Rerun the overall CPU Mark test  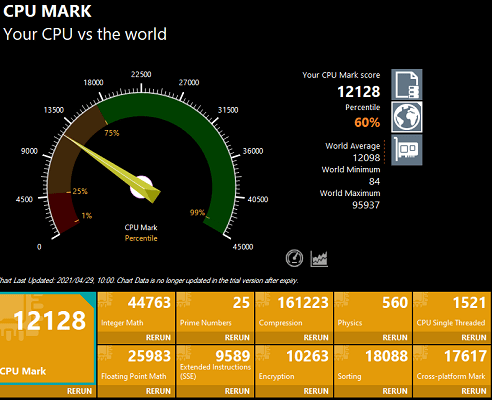79,391
